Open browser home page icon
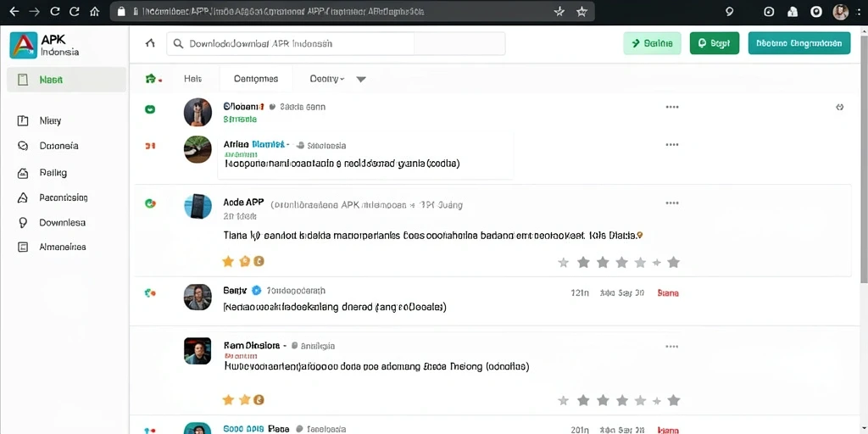This screenshot has height=434, width=868. 95,11
